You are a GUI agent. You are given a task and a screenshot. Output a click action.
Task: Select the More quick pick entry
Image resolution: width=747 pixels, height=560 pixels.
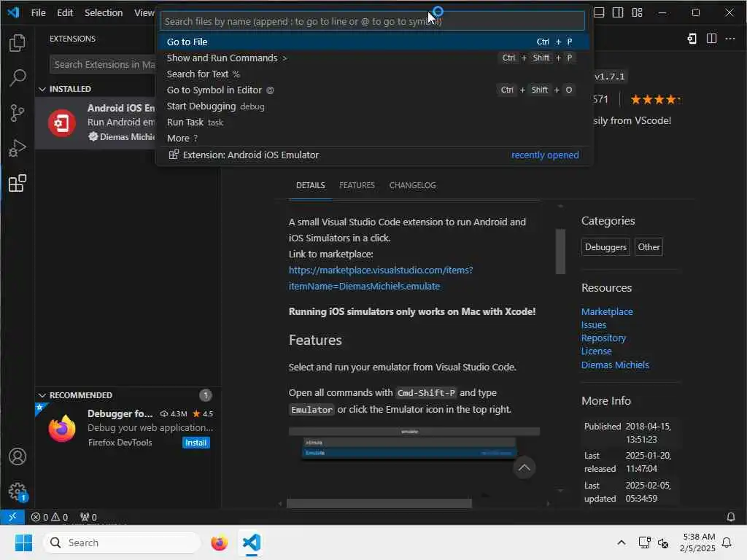pos(373,138)
